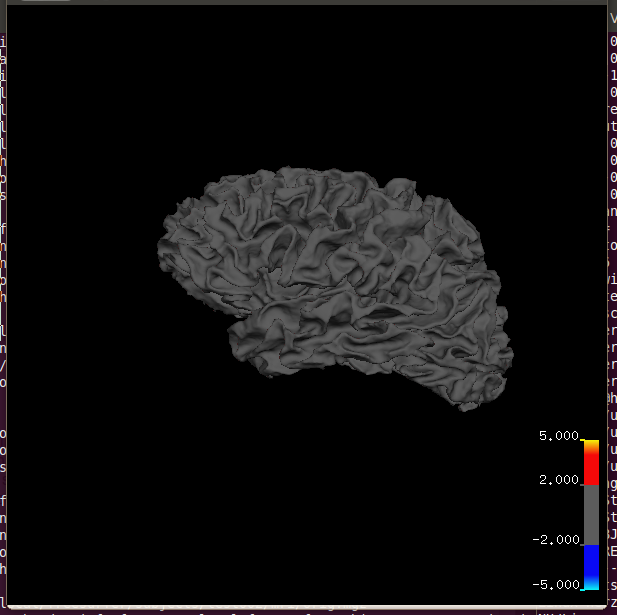Click the surface viewer window title bar

pos(300,3)
